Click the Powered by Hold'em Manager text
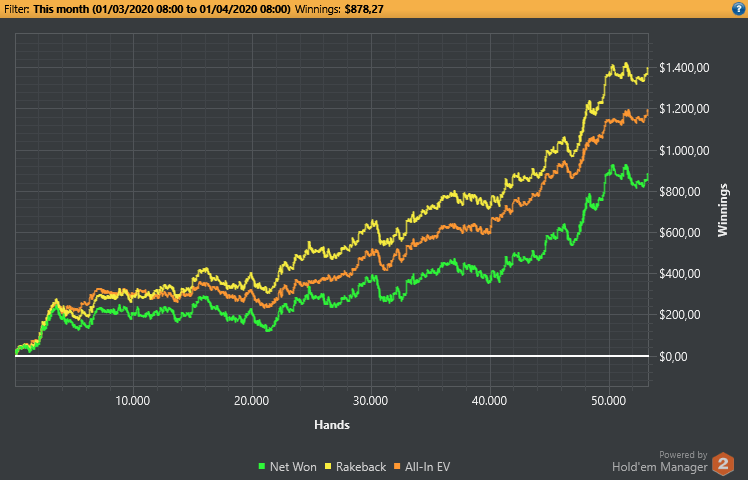The image size is (748, 480). click(x=660, y=461)
